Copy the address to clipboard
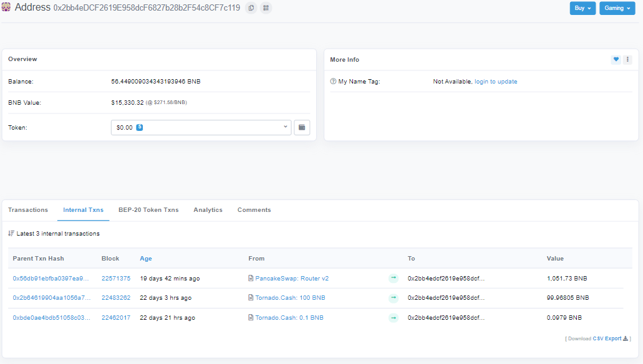Viewport: 643px width, 364px height. pos(251,7)
